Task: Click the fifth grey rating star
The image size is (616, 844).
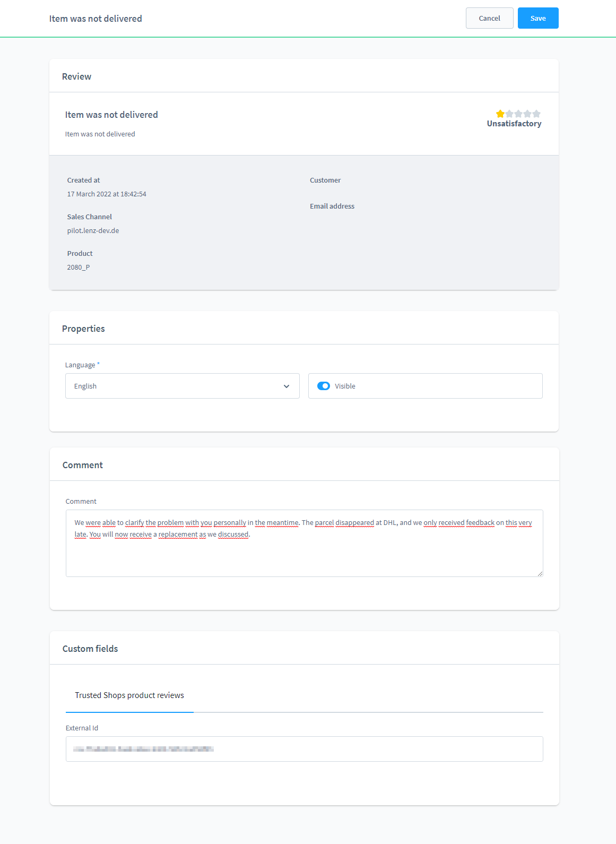Action: [536, 114]
